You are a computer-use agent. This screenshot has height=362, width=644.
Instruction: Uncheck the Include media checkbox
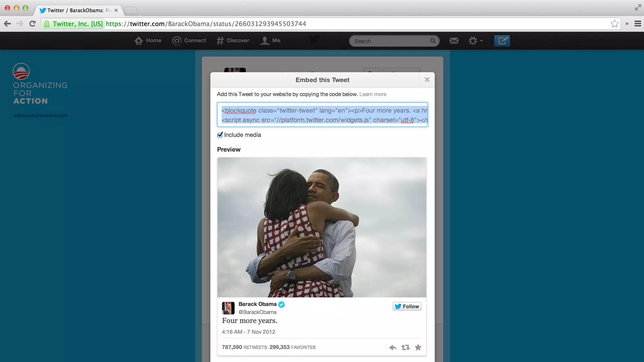tap(220, 135)
